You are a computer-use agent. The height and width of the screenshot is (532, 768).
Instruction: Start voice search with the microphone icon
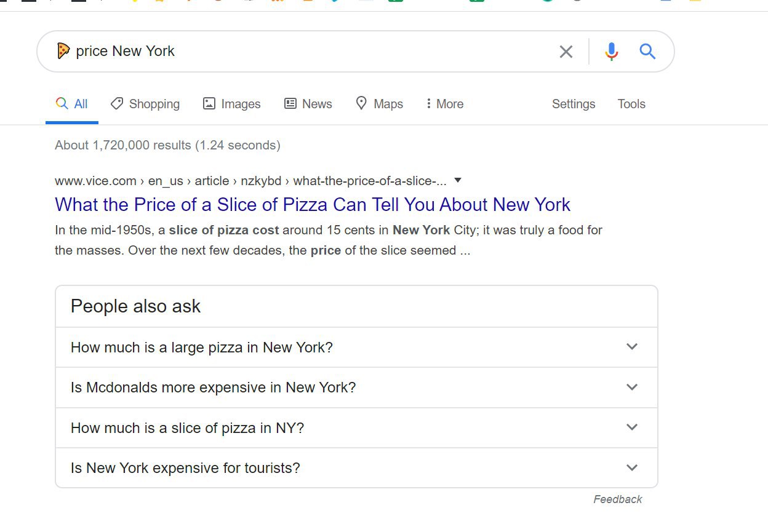pyautogui.click(x=611, y=52)
